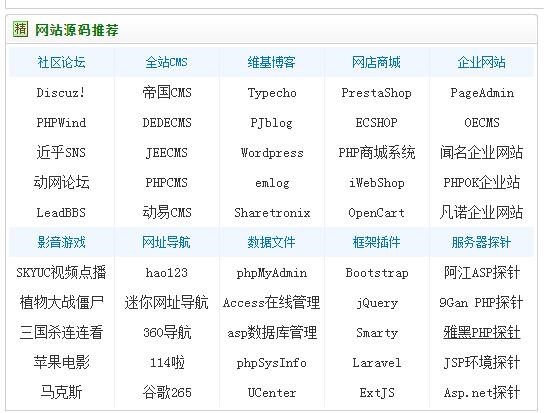Open the 网店商城 category heading

376,62
